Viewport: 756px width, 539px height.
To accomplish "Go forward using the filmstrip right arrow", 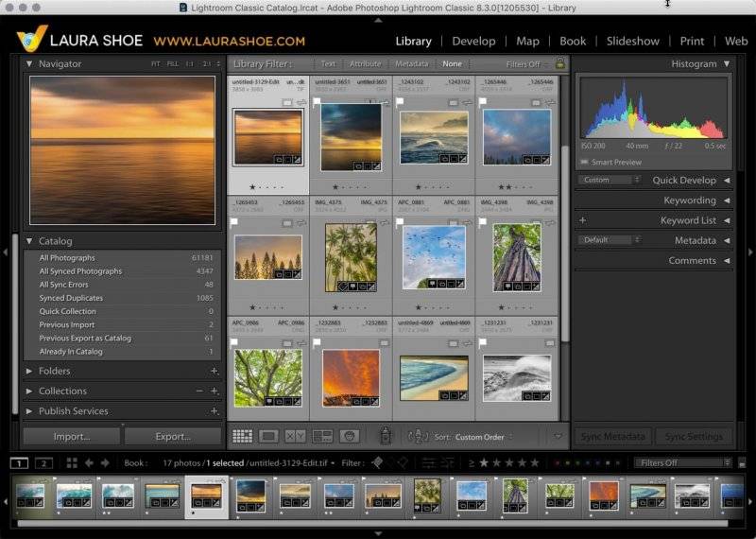I will pos(105,463).
